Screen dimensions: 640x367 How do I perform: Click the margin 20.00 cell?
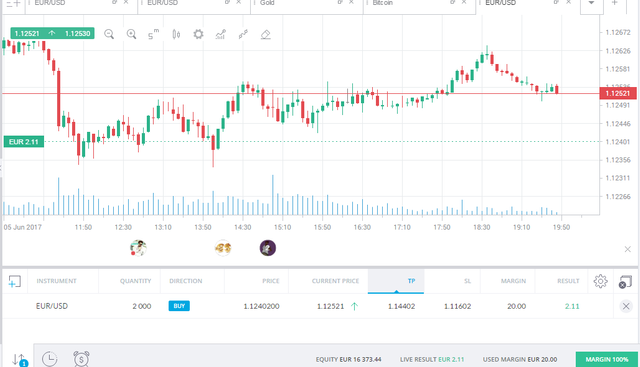point(516,306)
